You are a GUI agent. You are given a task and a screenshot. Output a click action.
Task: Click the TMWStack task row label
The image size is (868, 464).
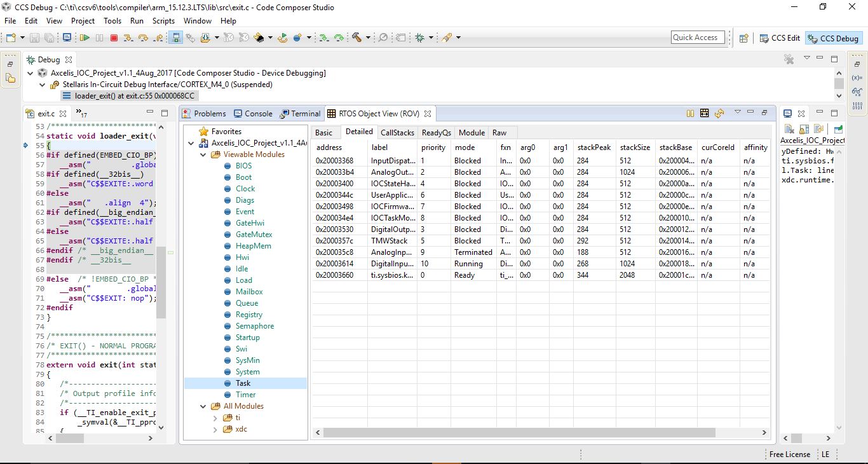coord(390,241)
